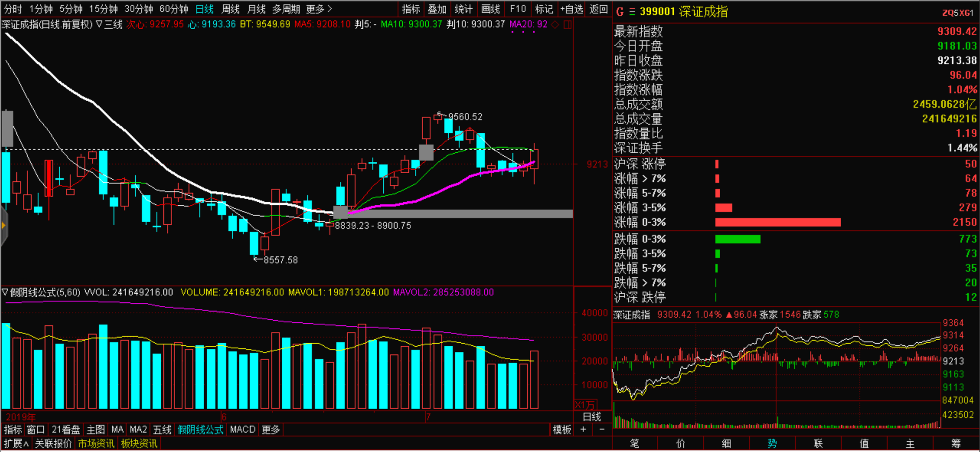This screenshot has height=452, width=980.
Task: Click the red square icon on indicator row
Action: (567, 25)
